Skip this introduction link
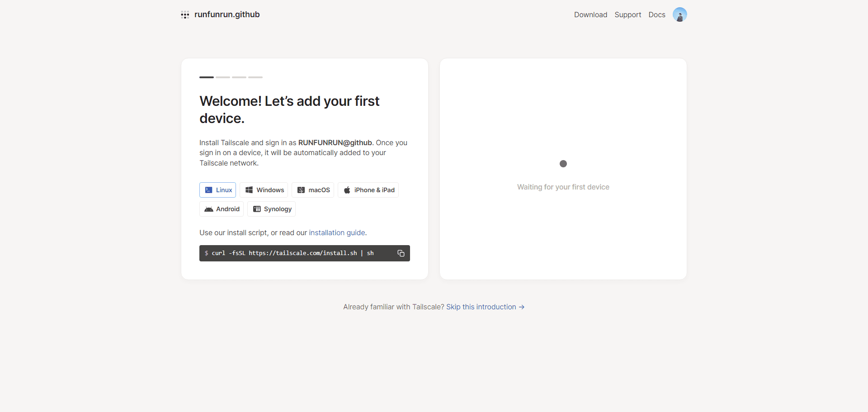 pyautogui.click(x=485, y=307)
